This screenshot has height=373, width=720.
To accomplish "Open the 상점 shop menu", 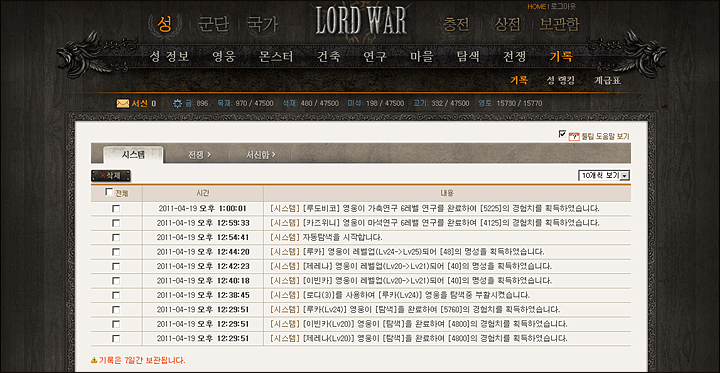I will point(507,24).
